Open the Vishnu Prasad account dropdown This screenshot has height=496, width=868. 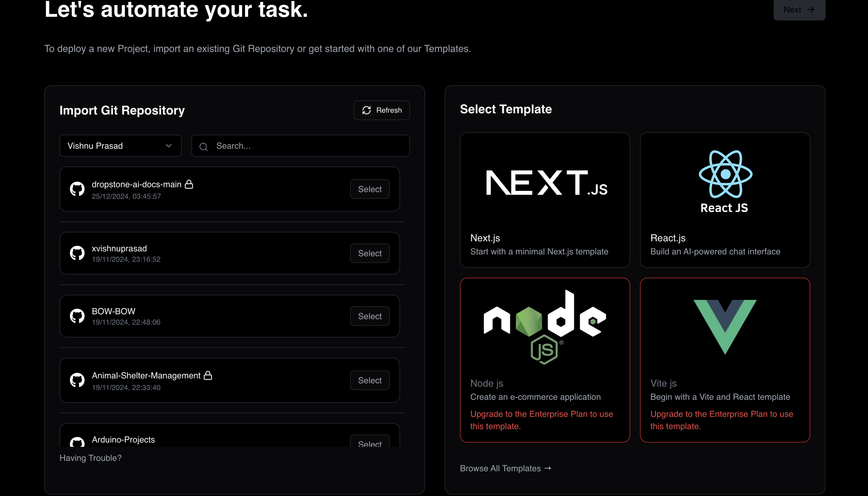(120, 146)
